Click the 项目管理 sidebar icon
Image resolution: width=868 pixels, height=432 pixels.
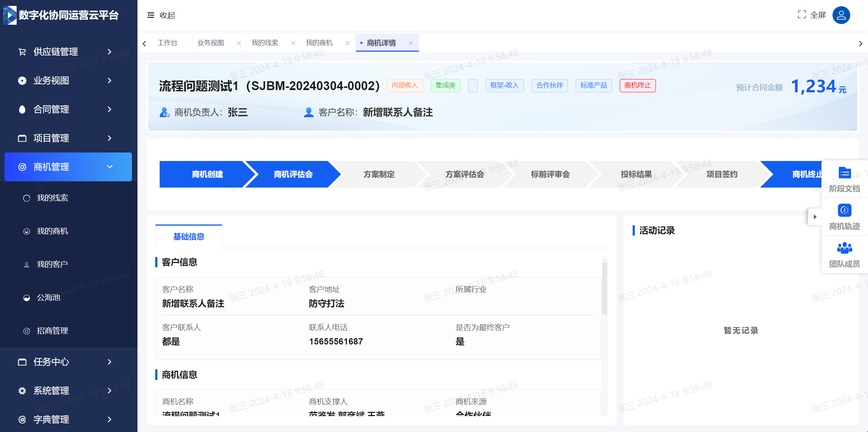(x=22, y=138)
